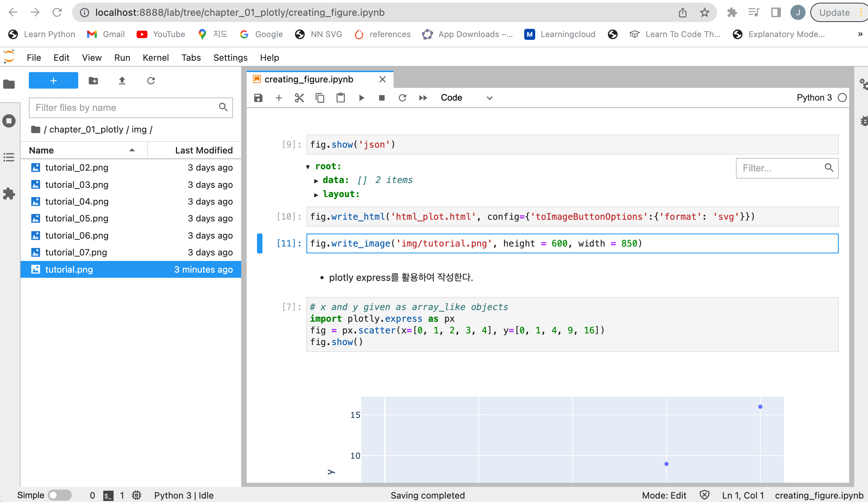Click the img breadcrumb
868x502 pixels.
pyautogui.click(x=139, y=129)
